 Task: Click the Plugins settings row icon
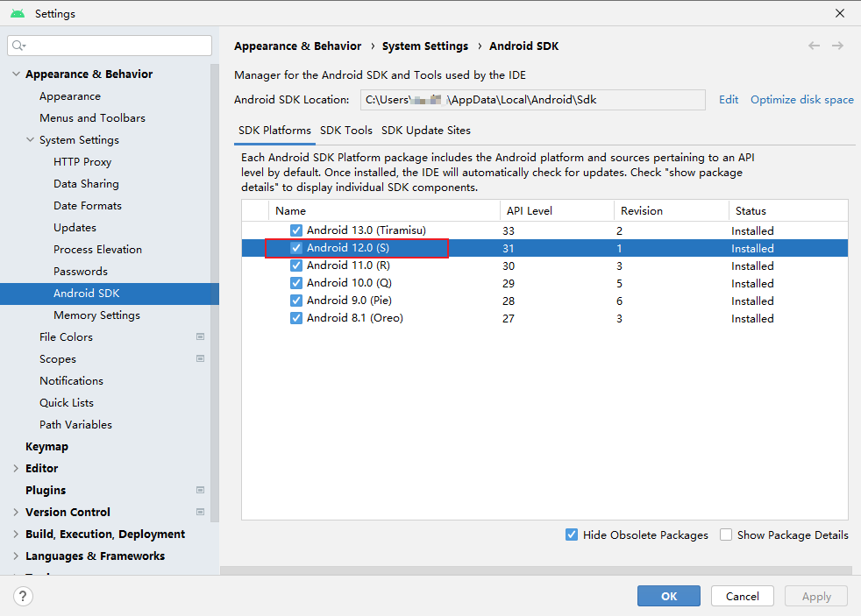201,490
